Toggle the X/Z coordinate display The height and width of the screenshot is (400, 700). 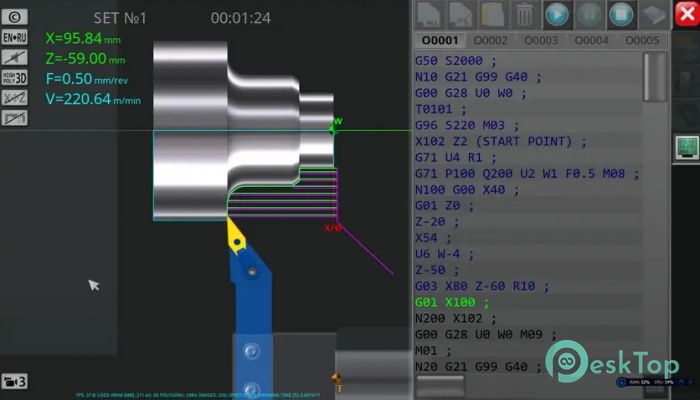click(x=14, y=98)
